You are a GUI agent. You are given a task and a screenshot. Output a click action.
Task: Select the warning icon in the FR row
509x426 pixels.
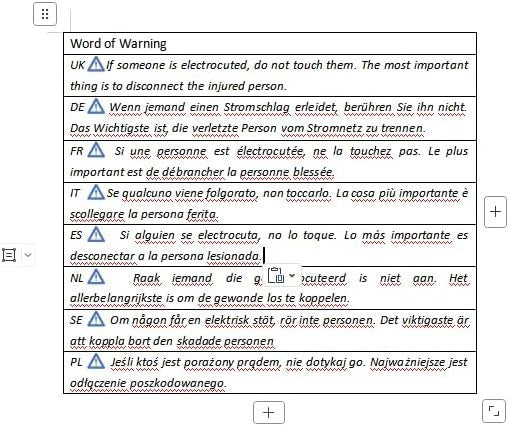click(96, 150)
